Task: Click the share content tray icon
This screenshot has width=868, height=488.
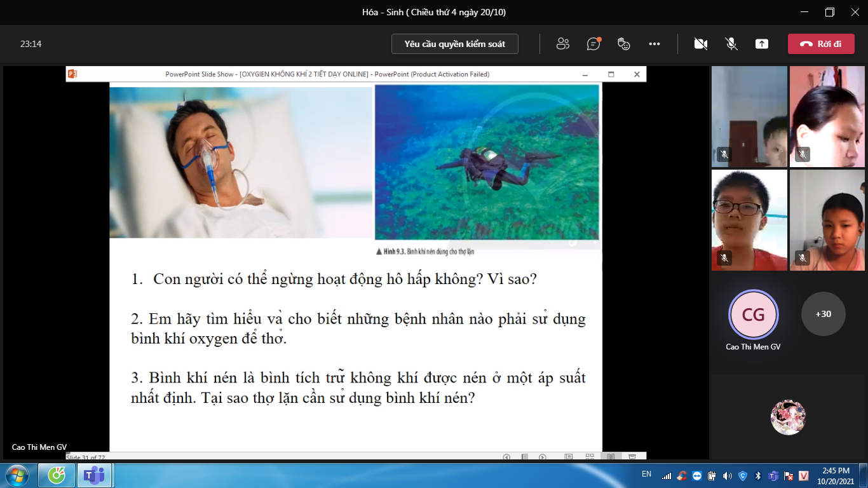Action: [x=762, y=44]
